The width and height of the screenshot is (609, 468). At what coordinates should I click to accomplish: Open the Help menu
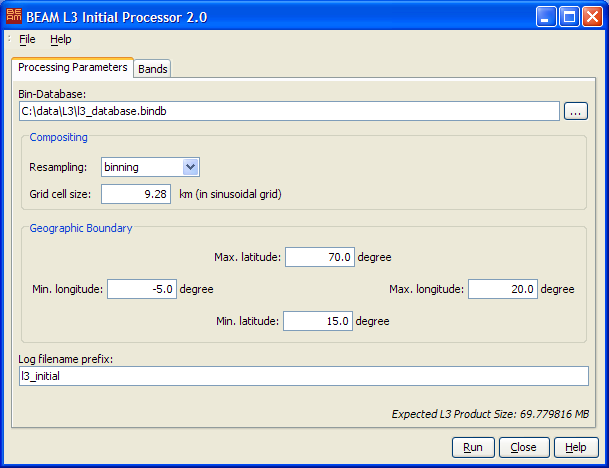(x=61, y=39)
